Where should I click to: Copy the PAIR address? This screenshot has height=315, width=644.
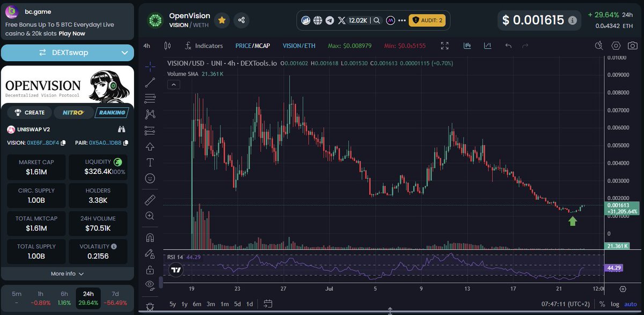[x=126, y=143]
